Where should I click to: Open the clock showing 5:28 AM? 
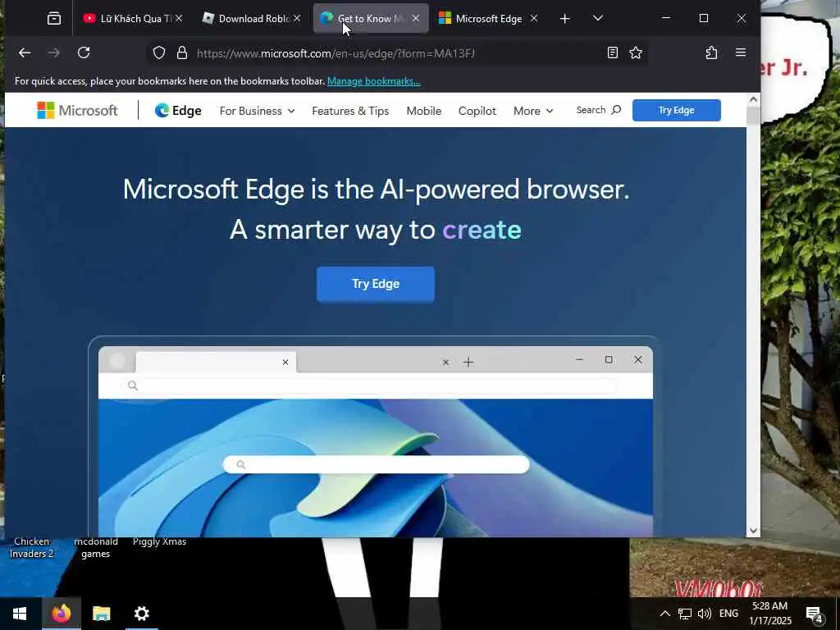(x=769, y=614)
